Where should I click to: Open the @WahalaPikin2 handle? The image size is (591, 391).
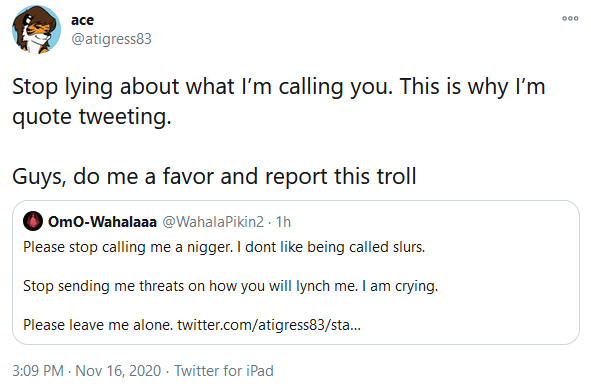tap(213, 222)
